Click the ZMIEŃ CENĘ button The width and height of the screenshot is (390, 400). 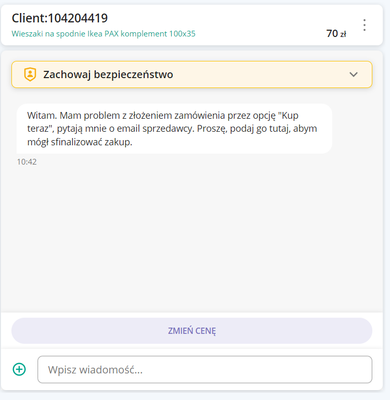pos(192,331)
